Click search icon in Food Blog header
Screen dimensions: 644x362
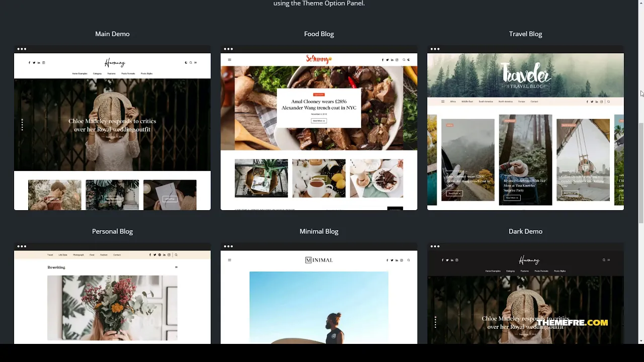click(404, 60)
